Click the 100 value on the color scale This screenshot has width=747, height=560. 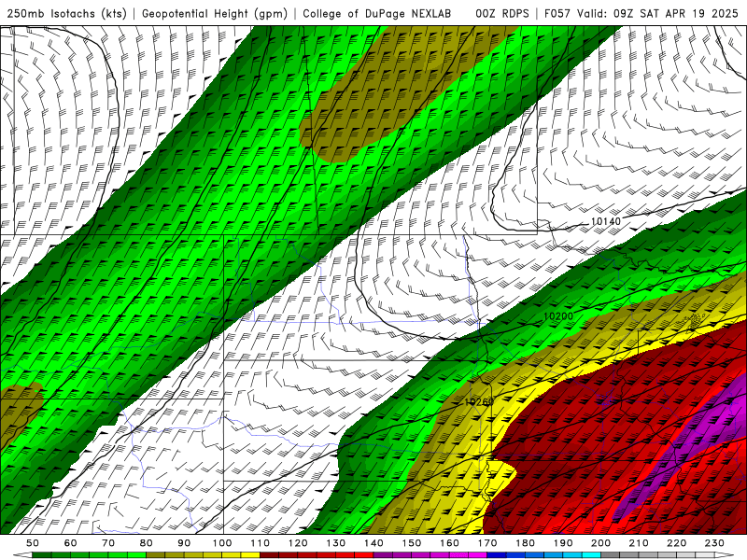click(x=222, y=543)
